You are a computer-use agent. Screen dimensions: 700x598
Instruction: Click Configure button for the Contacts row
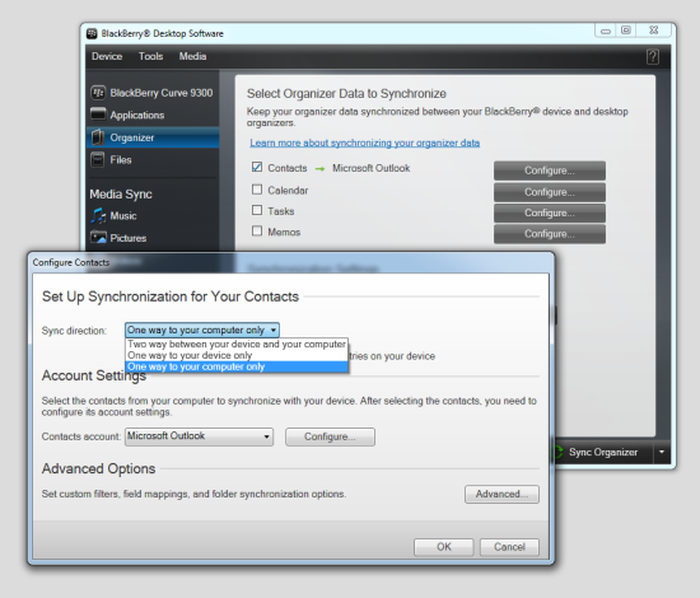pyautogui.click(x=550, y=170)
